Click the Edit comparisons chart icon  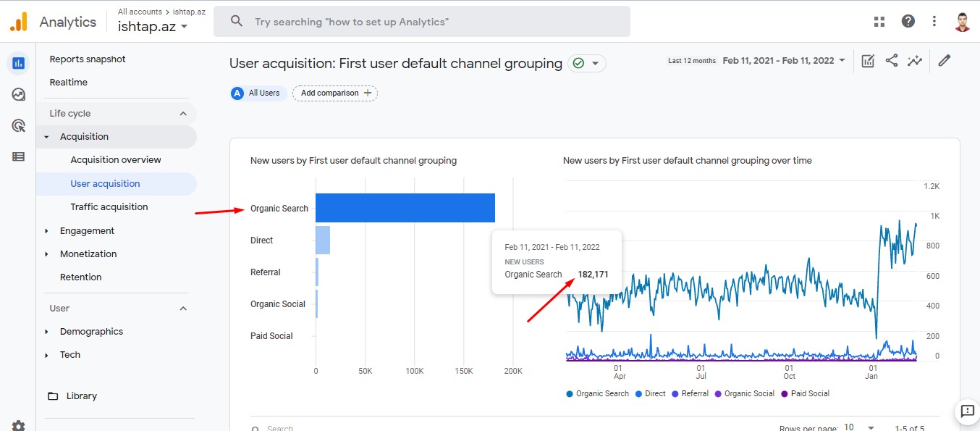tap(868, 61)
